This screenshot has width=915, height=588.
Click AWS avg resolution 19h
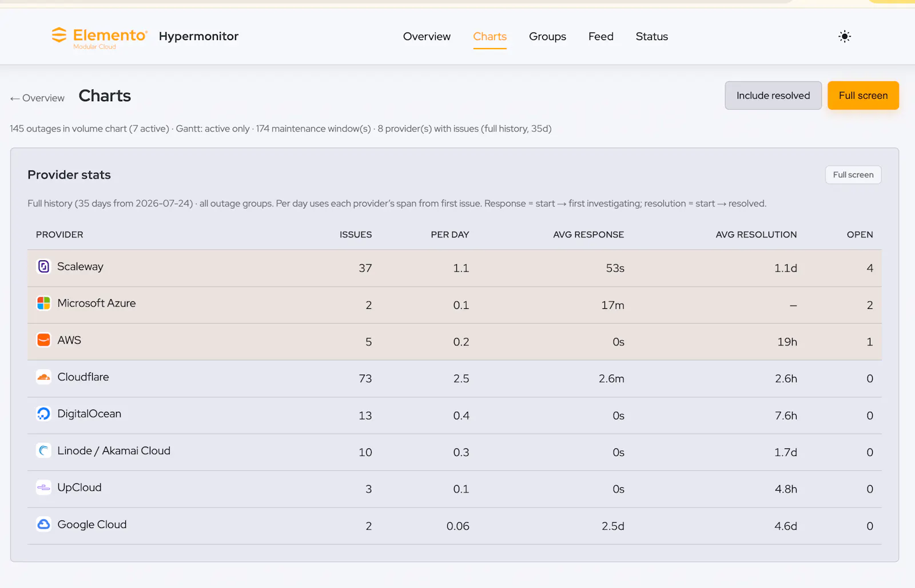[x=787, y=342]
